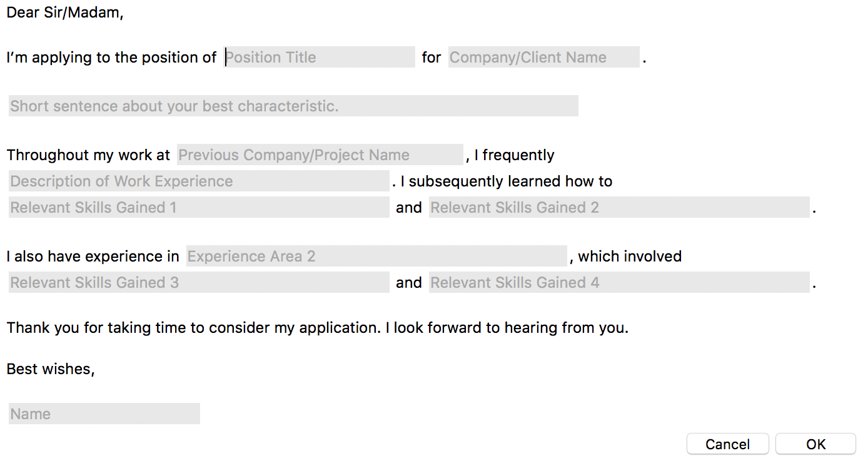Click the Name field under Best wishes
Image resolution: width=868 pixels, height=468 pixels.
coord(104,414)
